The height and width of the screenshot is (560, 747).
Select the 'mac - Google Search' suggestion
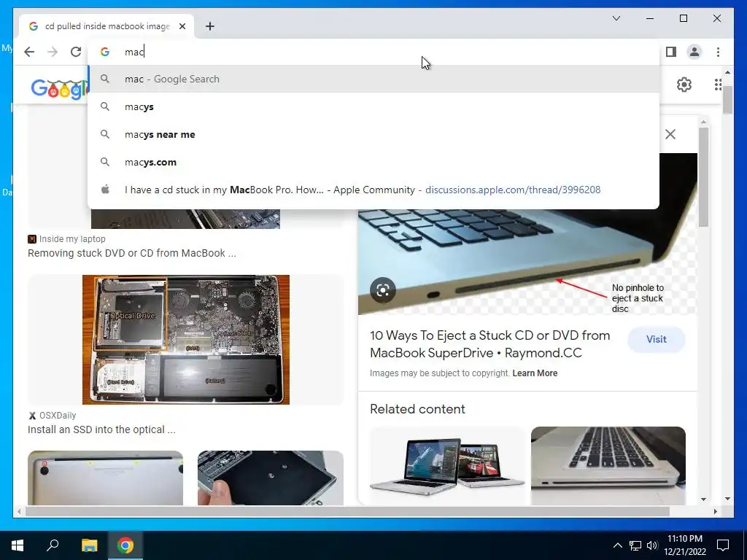tap(373, 79)
